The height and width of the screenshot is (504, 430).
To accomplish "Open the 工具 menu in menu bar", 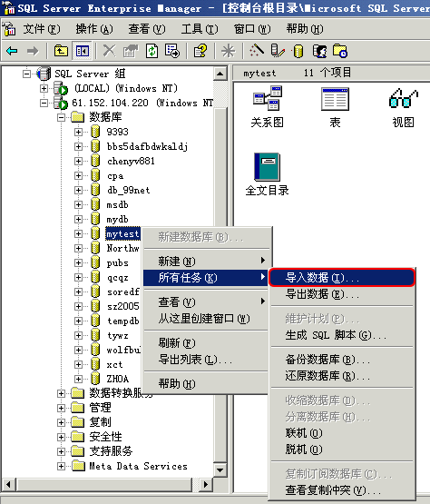I will pyautogui.click(x=199, y=29).
